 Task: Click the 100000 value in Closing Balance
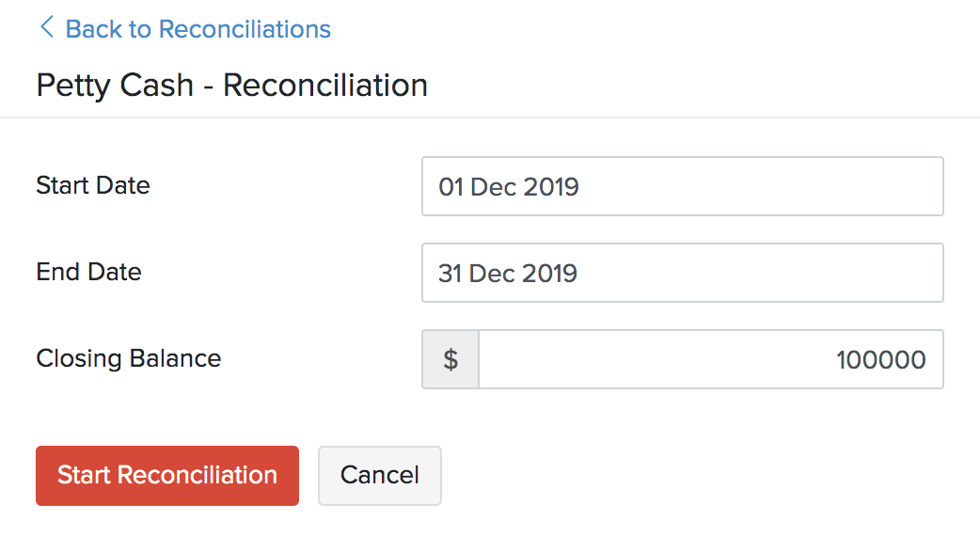[880, 360]
